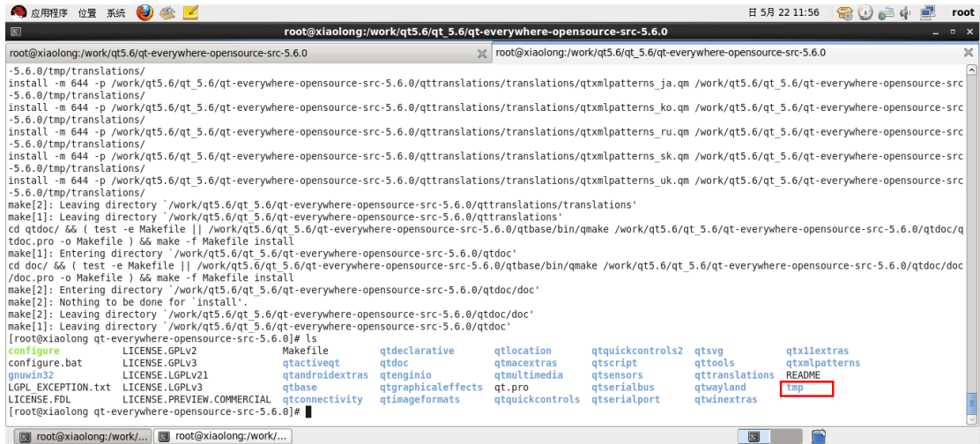Click 'LICENSE.GPLv2' in the listing
The width and height of the screenshot is (980, 444).
click(x=160, y=351)
